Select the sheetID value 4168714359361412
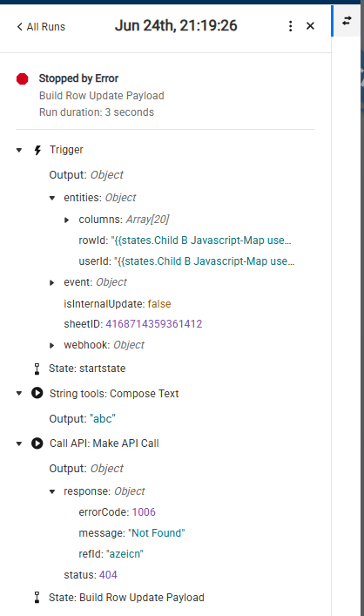 point(154,324)
